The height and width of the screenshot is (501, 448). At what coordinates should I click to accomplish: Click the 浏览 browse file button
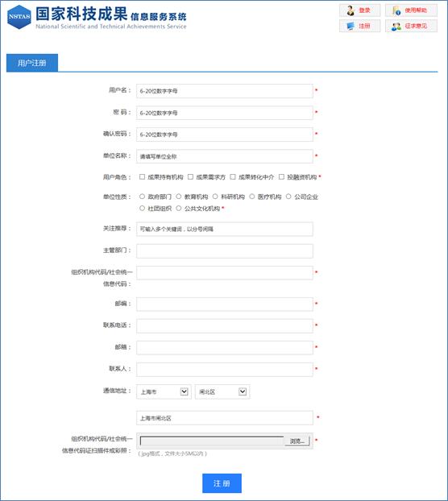click(297, 441)
